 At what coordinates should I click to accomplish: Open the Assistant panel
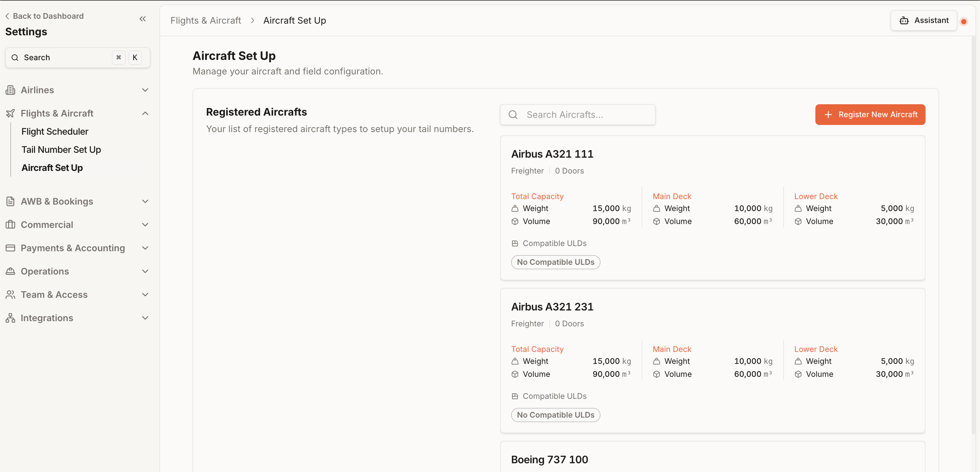click(x=924, y=20)
